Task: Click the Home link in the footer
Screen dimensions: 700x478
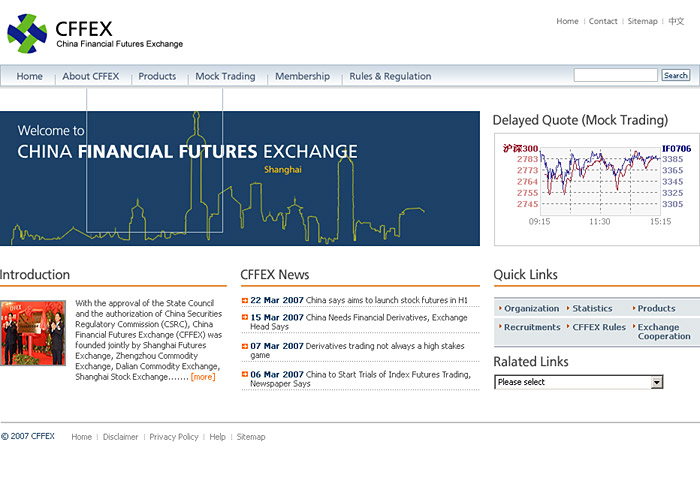Action: tap(81, 437)
